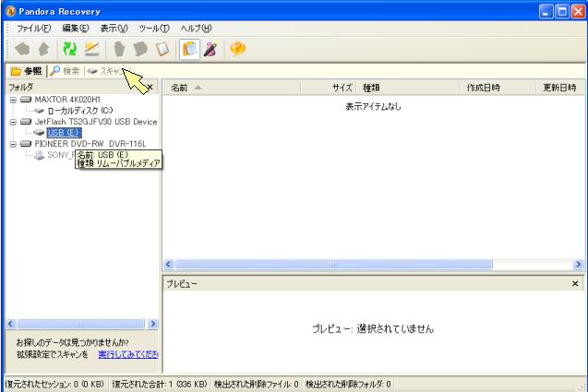Sort by 名前 column header
The width and height of the screenshot is (588, 392).
(x=232, y=88)
